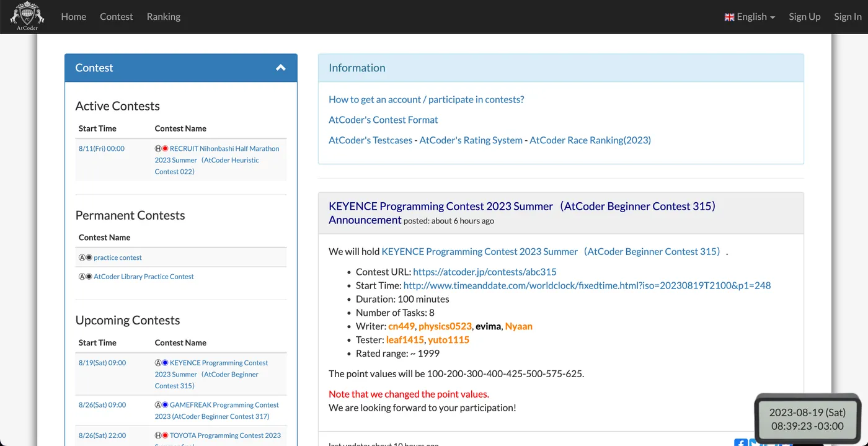Open AtCoder's Rating System link
Viewport: 868px width, 446px height.
(471, 140)
